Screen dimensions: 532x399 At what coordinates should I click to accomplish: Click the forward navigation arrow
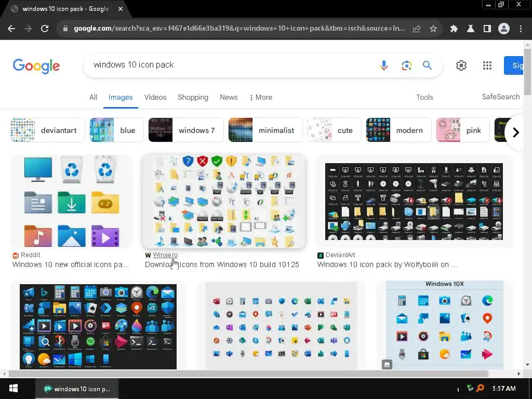[x=28, y=29]
